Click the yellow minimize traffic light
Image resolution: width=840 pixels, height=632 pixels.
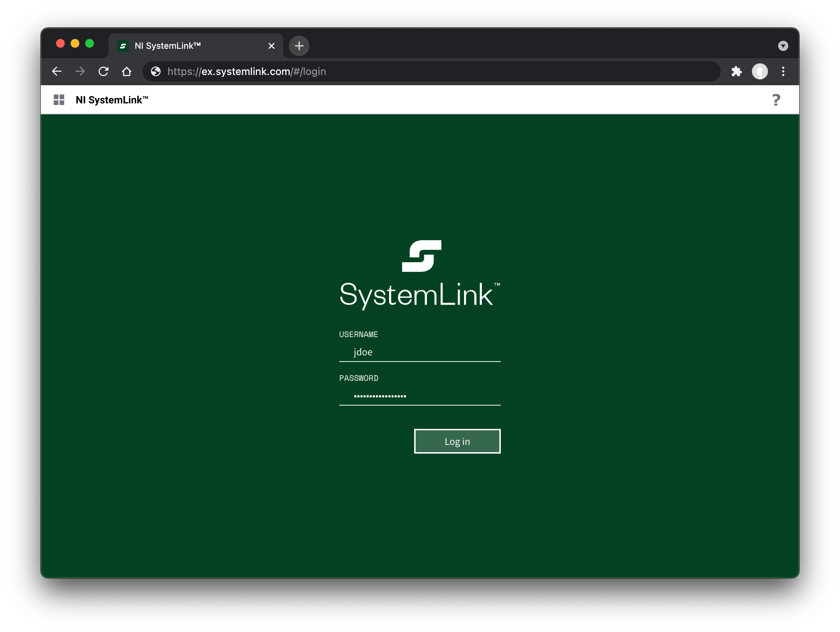coord(75,43)
